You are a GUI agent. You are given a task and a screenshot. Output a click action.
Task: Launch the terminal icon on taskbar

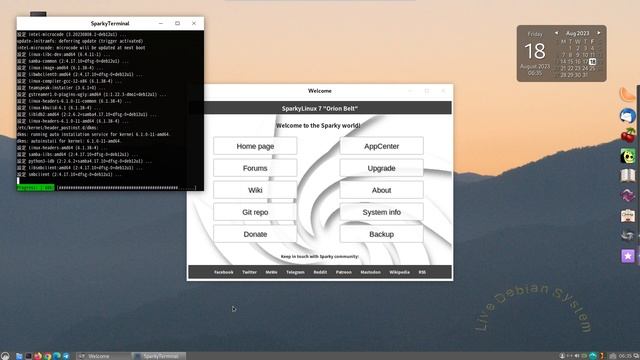point(28,356)
